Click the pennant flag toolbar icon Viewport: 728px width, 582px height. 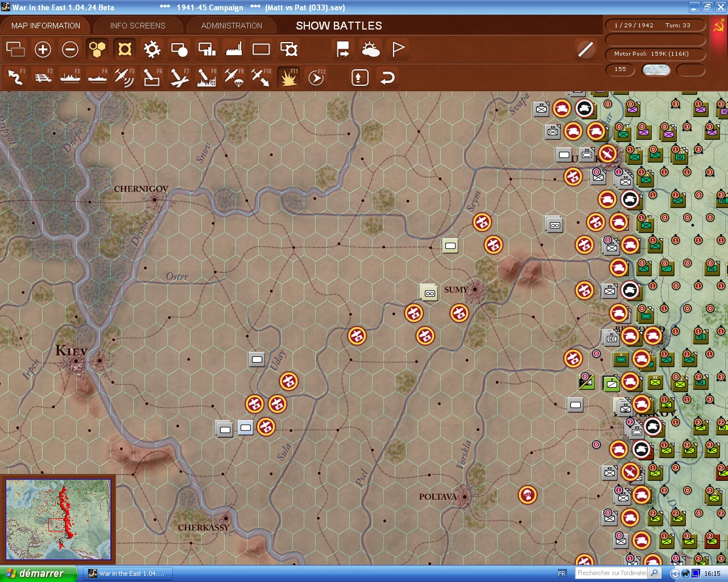point(398,49)
